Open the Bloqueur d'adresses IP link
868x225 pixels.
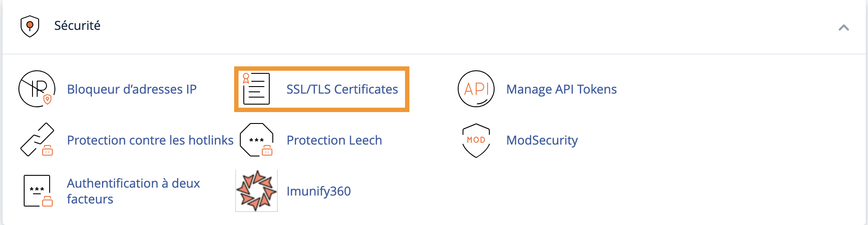[x=132, y=89]
